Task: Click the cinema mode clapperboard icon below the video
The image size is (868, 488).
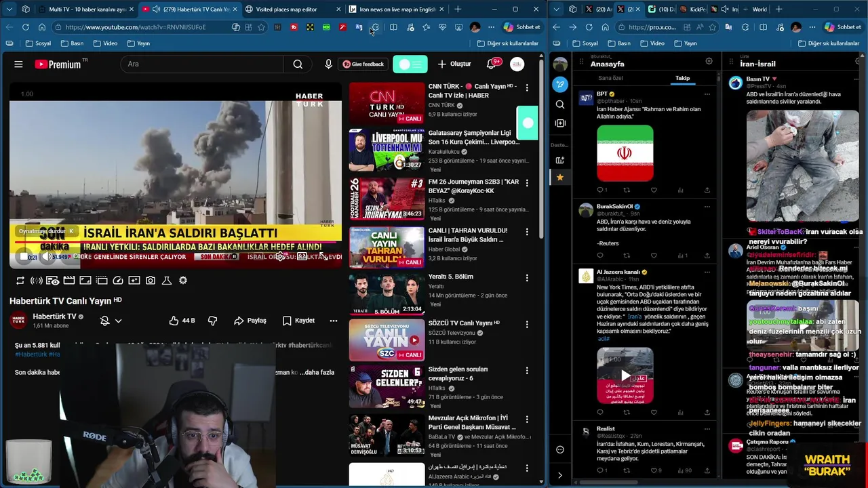Action: (69, 281)
